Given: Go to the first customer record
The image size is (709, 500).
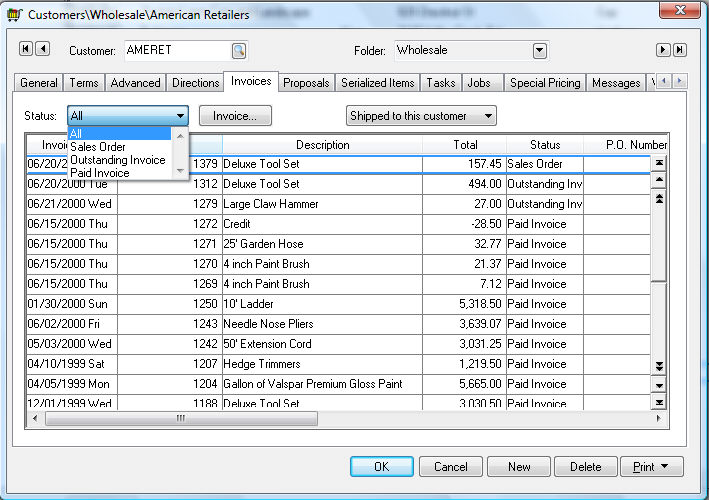Looking at the screenshot, I should click(26, 50).
